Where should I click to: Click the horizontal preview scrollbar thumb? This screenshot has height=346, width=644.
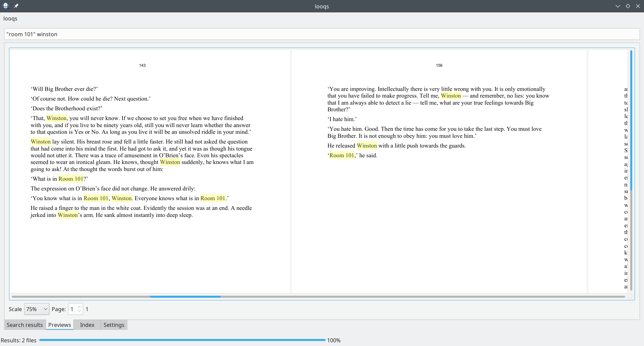[185, 297]
